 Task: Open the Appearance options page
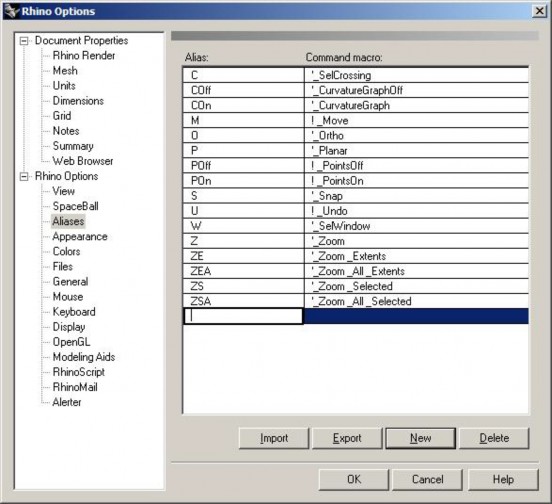(80, 237)
